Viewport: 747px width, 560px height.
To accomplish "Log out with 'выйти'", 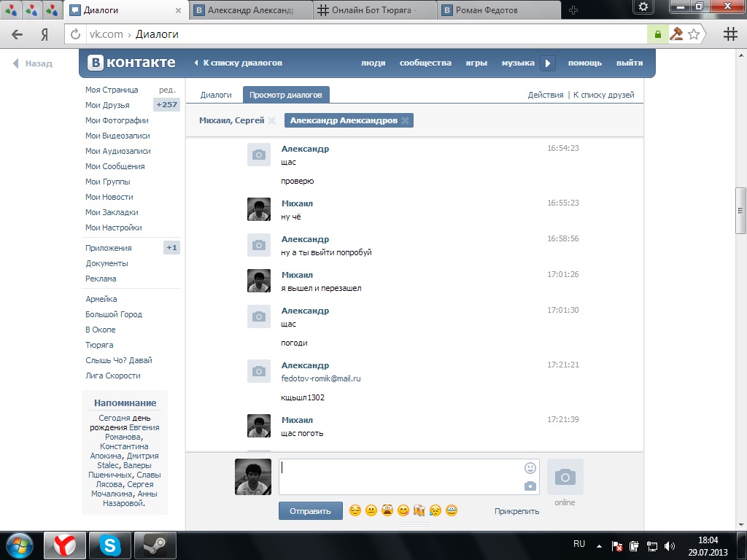I will click(630, 63).
